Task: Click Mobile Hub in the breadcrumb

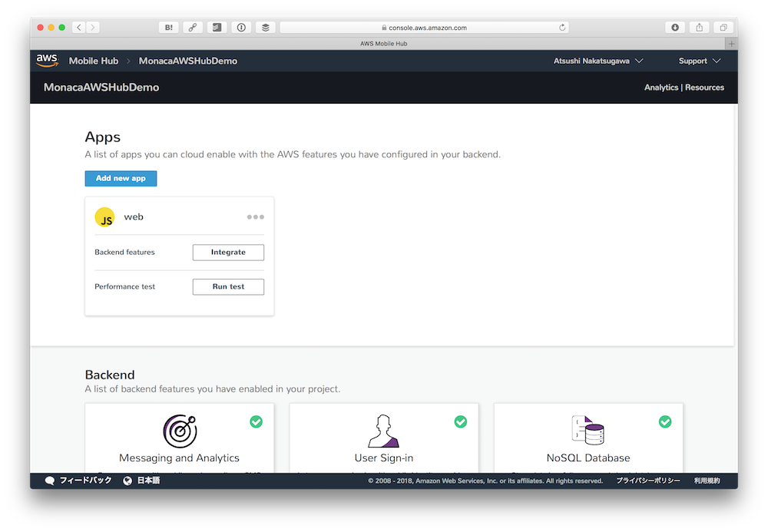Action: (94, 61)
